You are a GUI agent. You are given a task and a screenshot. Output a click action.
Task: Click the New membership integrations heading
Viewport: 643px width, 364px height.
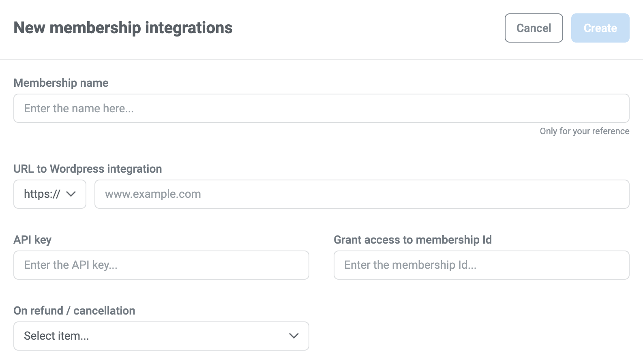(123, 28)
